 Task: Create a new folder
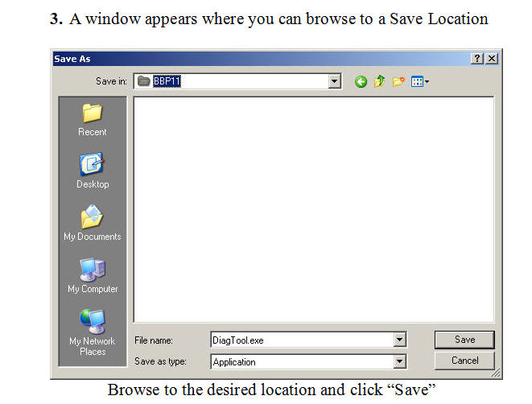[398, 81]
